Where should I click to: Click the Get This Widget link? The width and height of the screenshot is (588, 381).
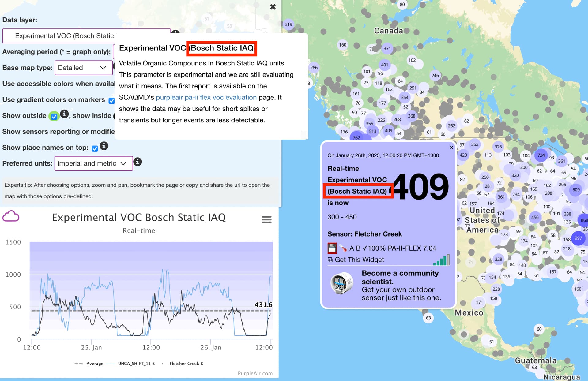point(359,260)
